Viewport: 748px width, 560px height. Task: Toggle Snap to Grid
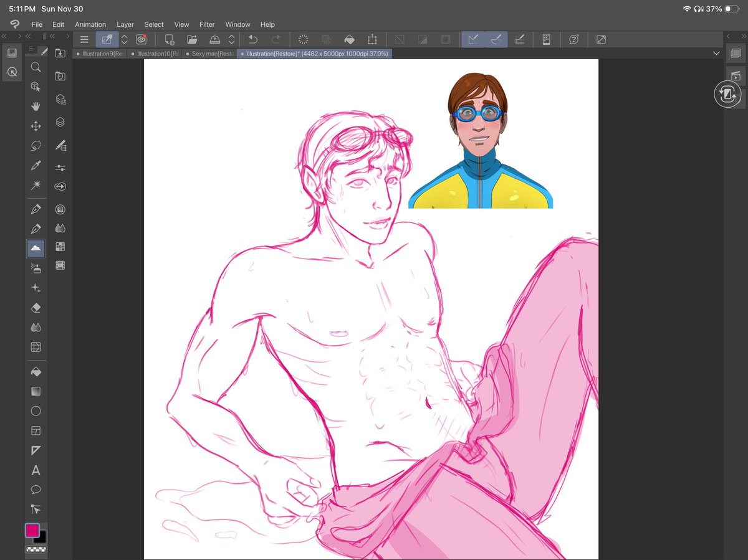click(x=520, y=39)
